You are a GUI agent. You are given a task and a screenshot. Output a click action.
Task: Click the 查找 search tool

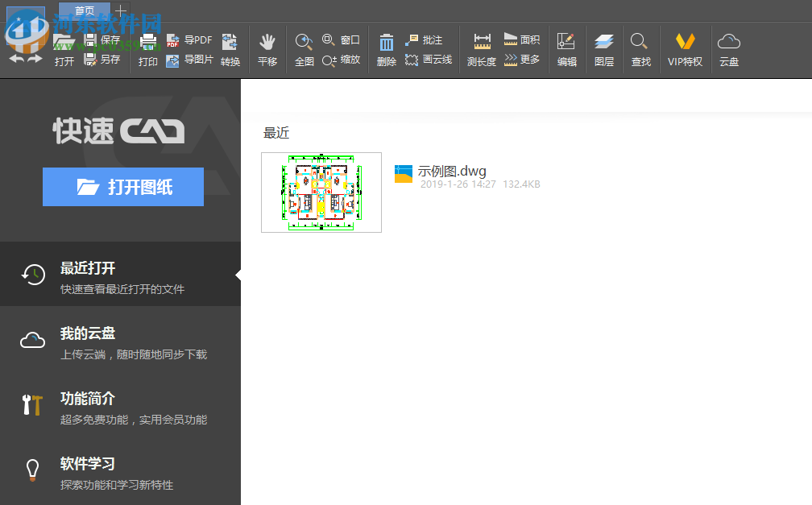[x=640, y=49]
